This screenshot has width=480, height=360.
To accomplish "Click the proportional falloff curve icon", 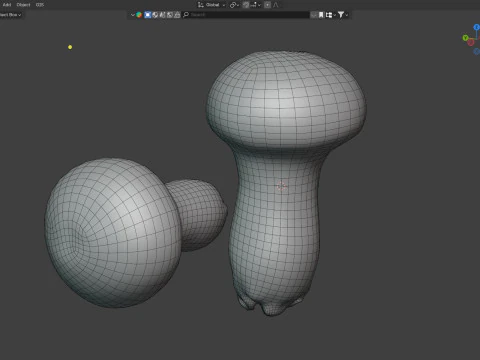I will point(276,5).
